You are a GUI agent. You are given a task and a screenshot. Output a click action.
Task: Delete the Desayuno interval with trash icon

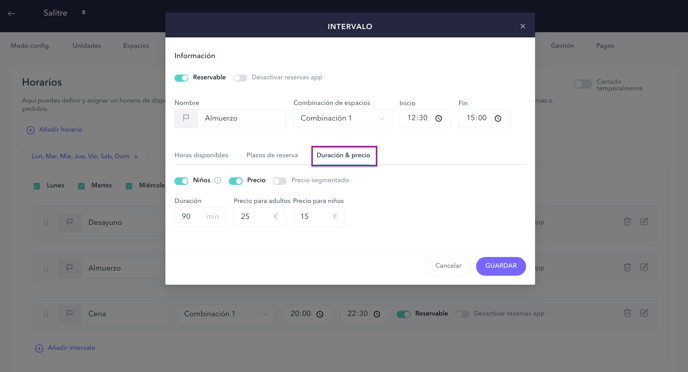click(627, 222)
